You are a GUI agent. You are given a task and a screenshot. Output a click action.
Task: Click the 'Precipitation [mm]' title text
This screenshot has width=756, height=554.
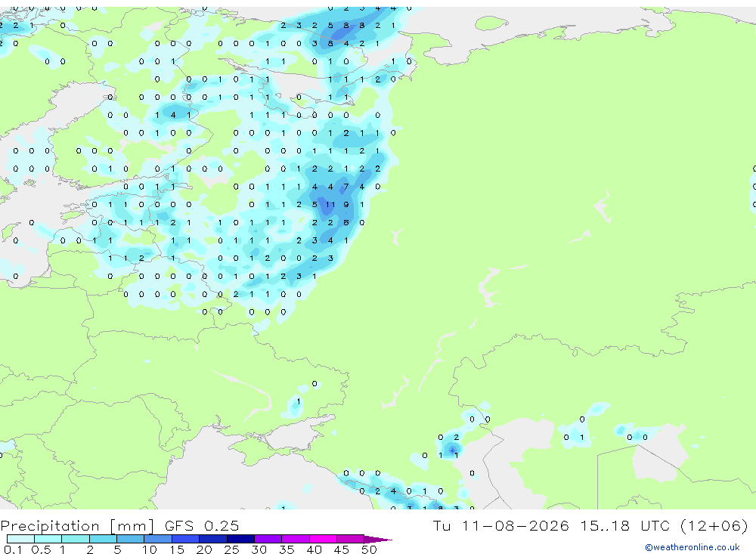click(77, 526)
